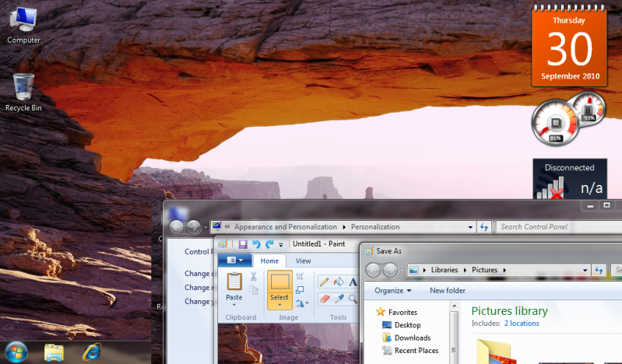The width and height of the screenshot is (622, 364).
Task: Open the "2 locations" link
Action: click(x=522, y=323)
